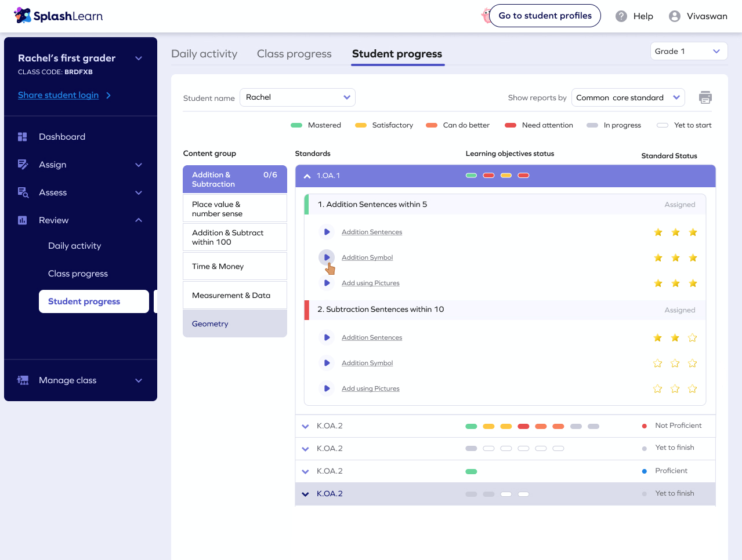The image size is (742, 560).
Task: Play the Add using Pictures activity
Action: [x=327, y=283]
